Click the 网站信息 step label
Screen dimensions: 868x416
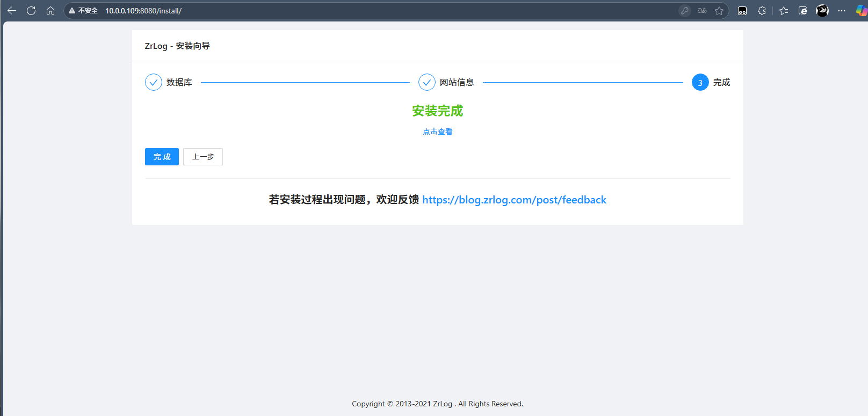457,82
